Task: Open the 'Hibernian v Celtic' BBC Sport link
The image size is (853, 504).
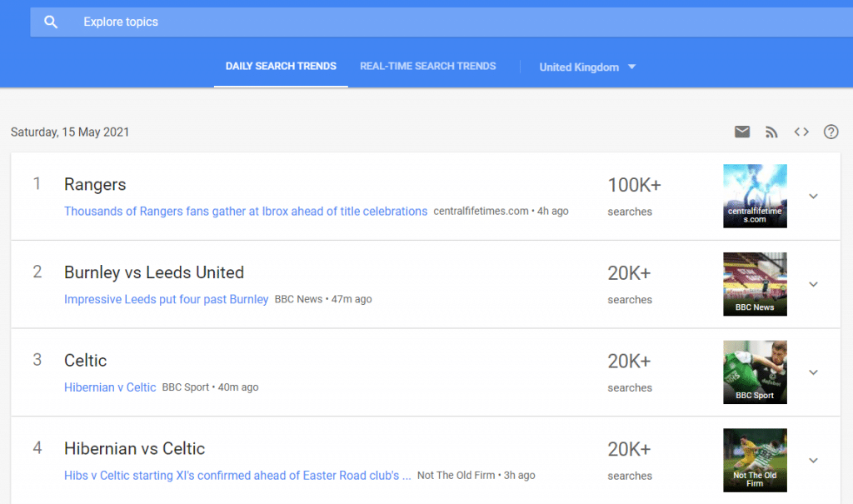Action: point(110,387)
